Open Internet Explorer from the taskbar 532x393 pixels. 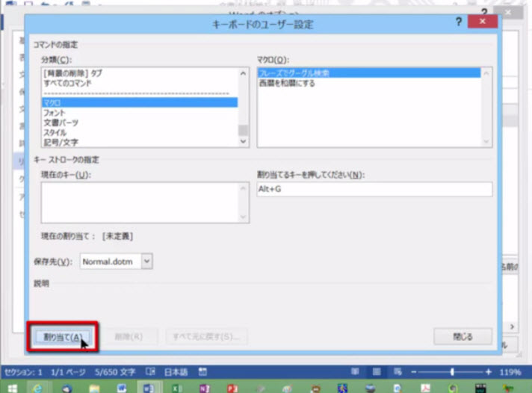coord(37,387)
